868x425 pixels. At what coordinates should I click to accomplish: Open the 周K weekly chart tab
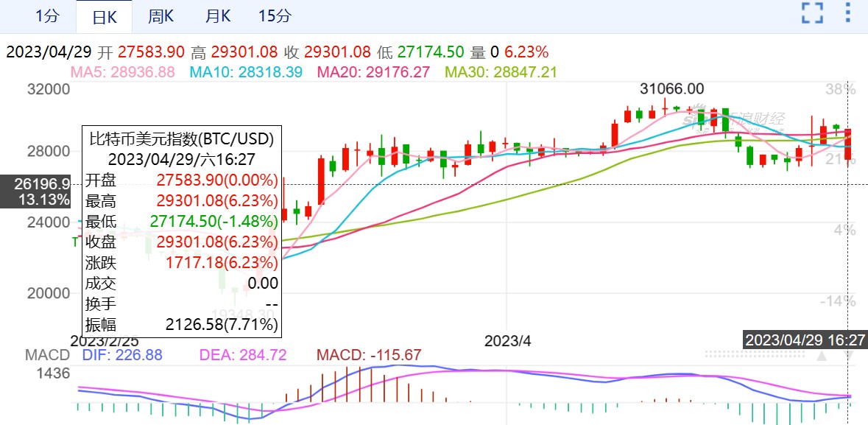tap(160, 15)
